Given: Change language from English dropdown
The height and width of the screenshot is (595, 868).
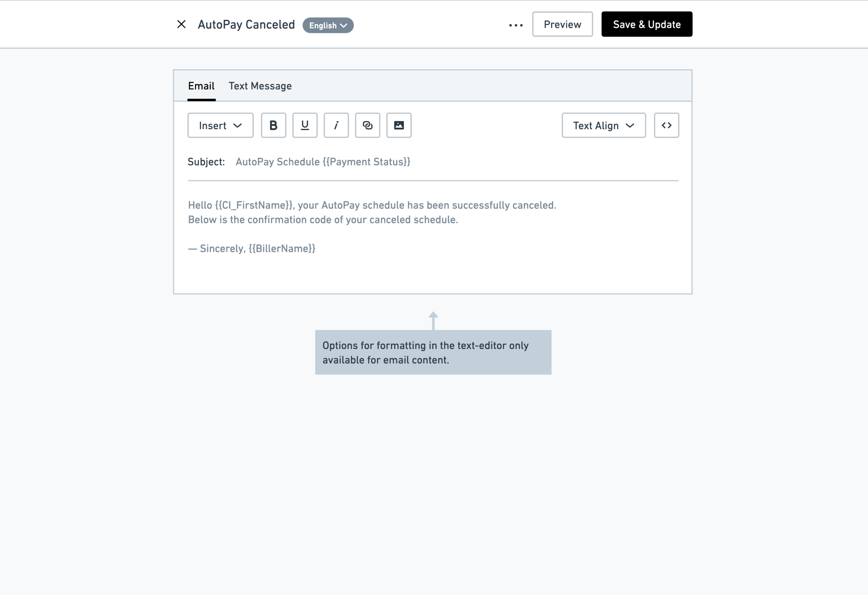Looking at the screenshot, I should point(328,25).
